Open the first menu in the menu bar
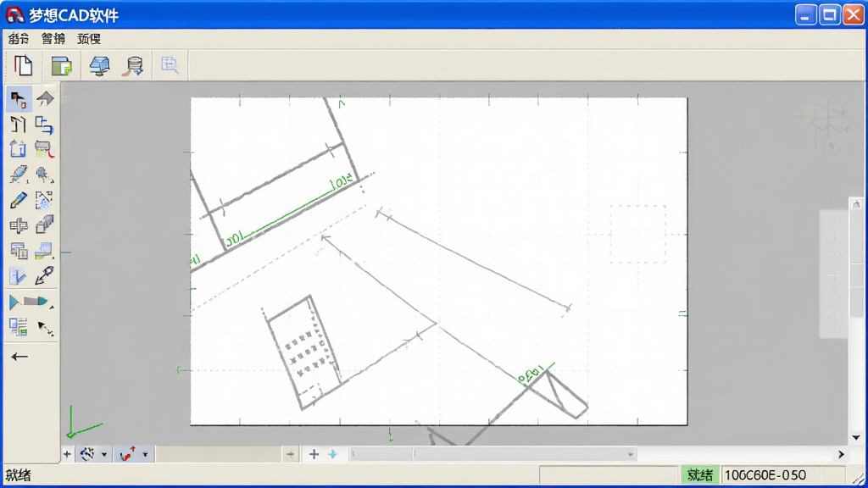 coord(19,39)
